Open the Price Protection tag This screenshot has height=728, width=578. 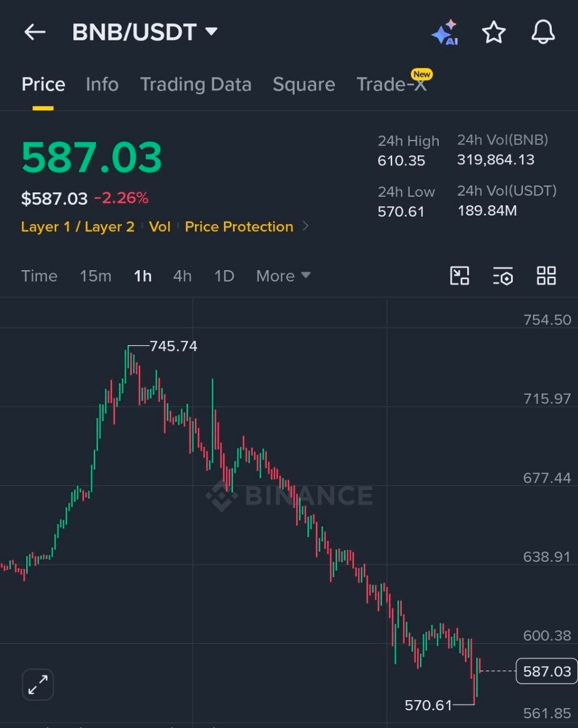(x=239, y=226)
